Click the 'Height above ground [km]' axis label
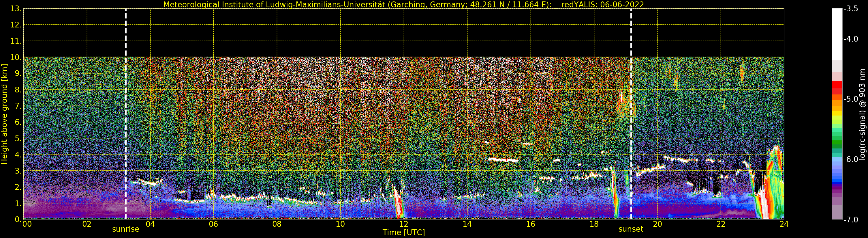The height and width of the screenshot is (238, 868). pos(4,114)
